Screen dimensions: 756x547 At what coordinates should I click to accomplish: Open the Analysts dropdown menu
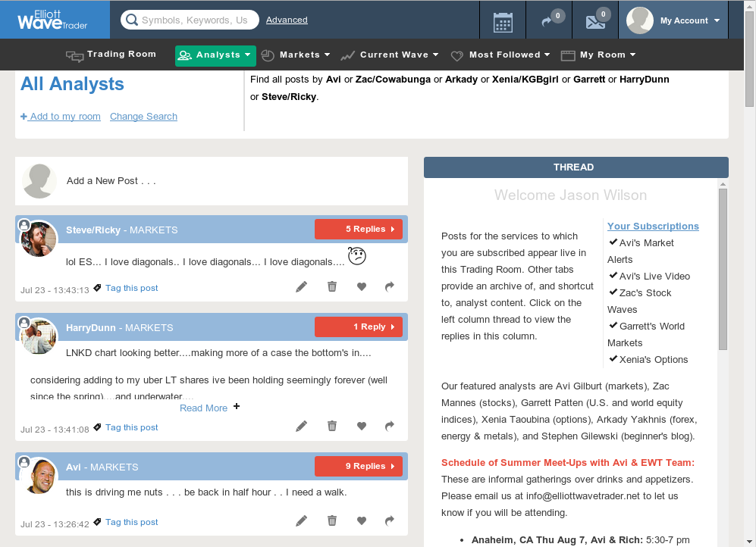pyautogui.click(x=215, y=55)
